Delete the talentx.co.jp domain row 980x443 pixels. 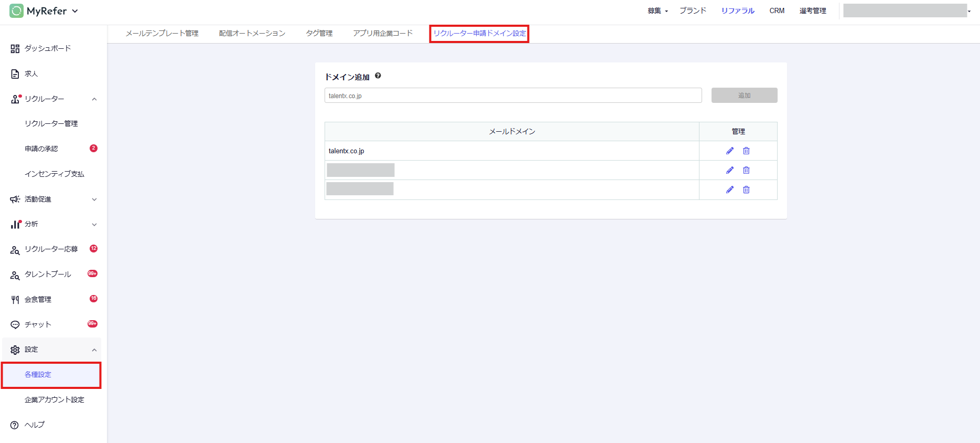tap(746, 151)
